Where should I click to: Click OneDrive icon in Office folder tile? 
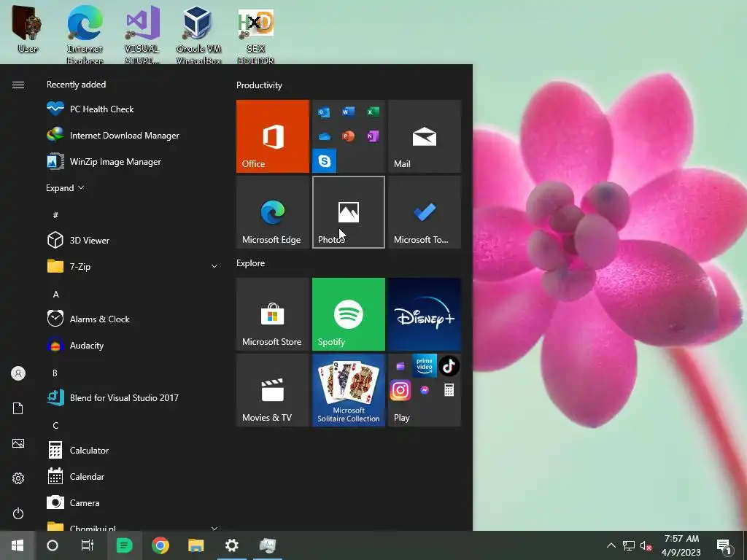point(324,136)
